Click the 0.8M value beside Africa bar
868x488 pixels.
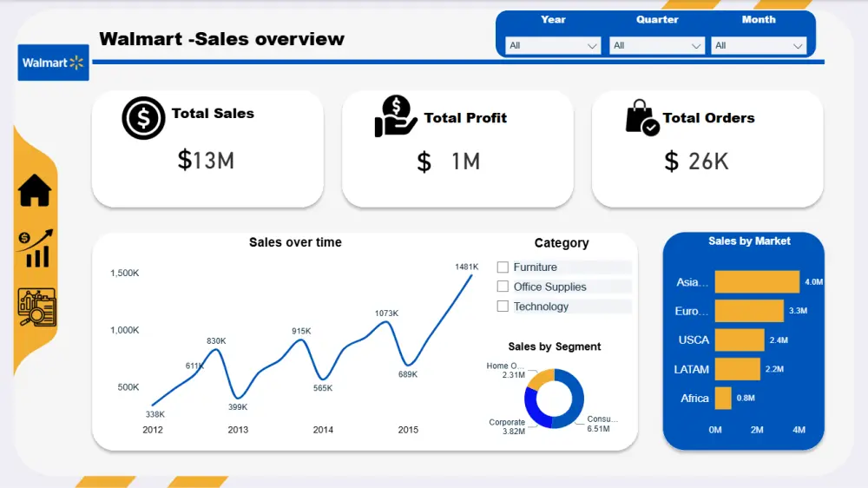click(746, 398)
